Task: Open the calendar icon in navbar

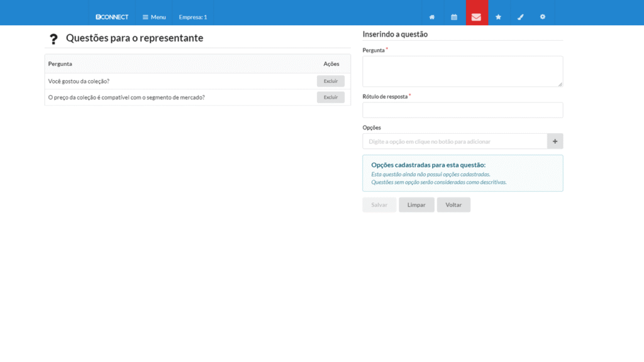Action: click(454, 17)
